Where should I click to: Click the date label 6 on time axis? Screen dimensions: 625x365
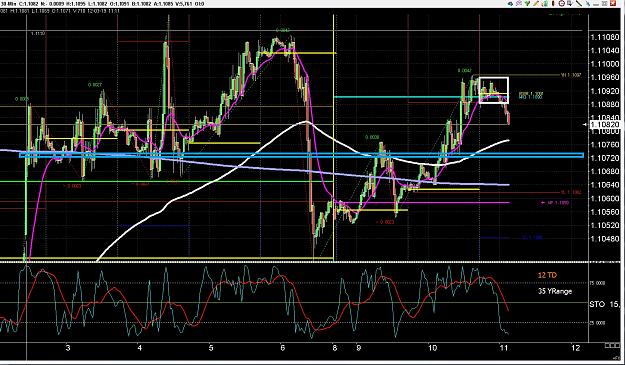[x=283, y=348]
